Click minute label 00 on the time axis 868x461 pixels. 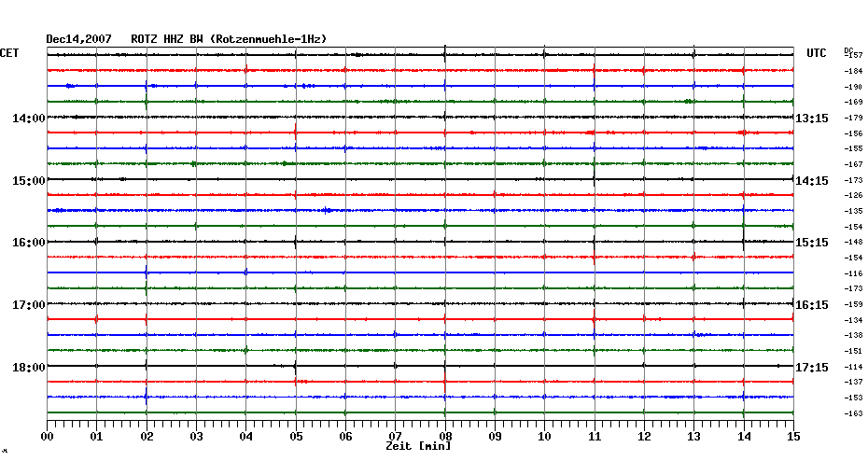coord(47,437)
